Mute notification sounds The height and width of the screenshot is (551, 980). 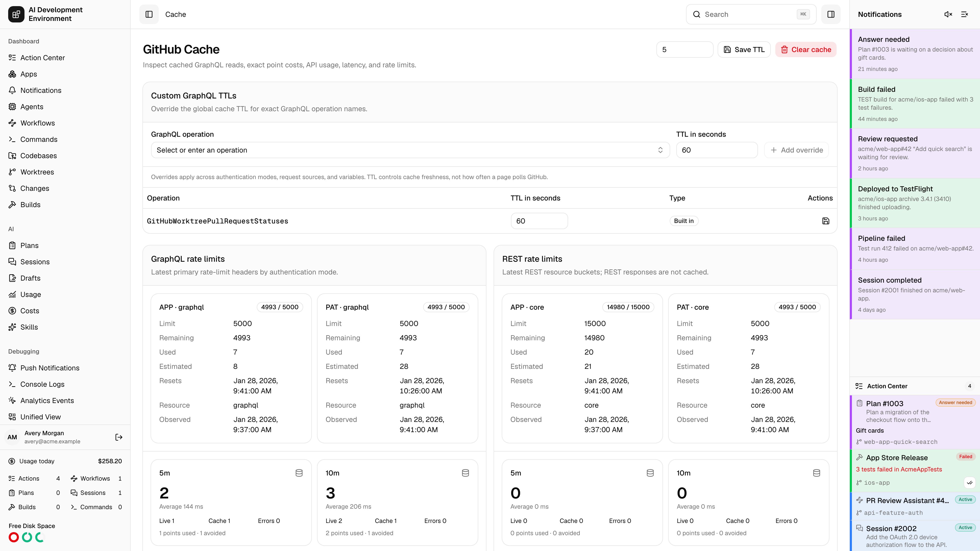948,15
